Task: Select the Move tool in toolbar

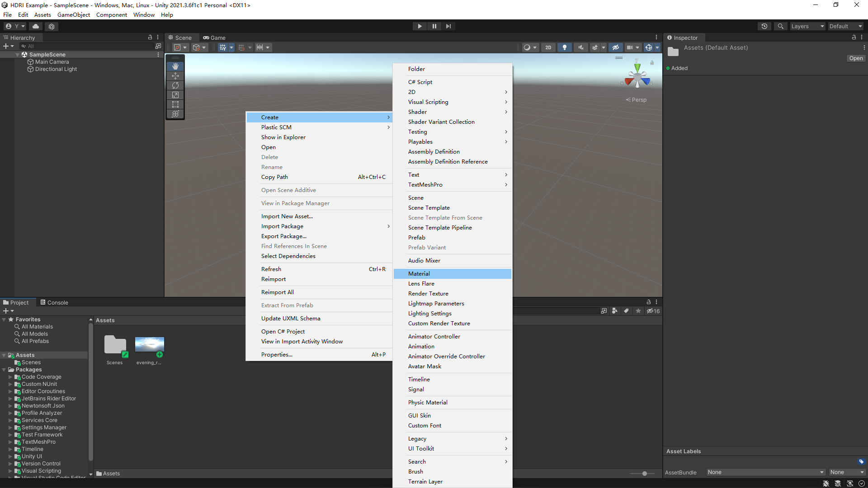Action: 175,75
